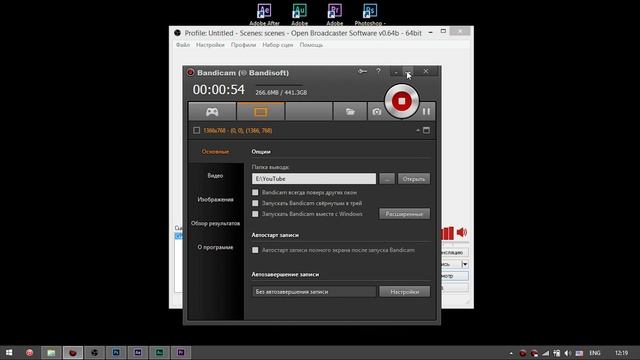Screen dimensions: 640x360
Task: Open the Помощь menu in OBS
Action: tap(311, 45)
